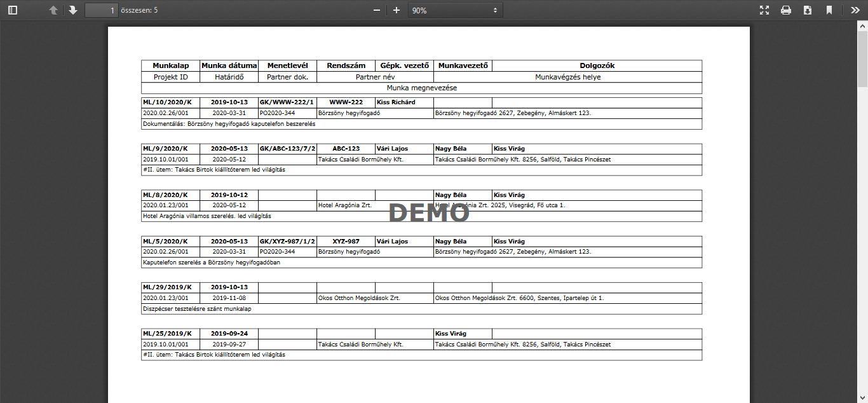Zoom in with the plus button

click(397, 10)
